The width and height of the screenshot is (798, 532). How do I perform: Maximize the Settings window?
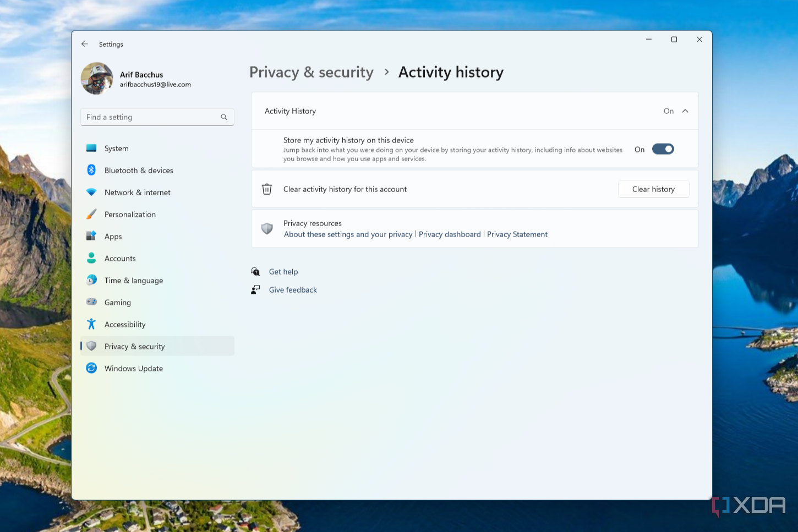674,40
